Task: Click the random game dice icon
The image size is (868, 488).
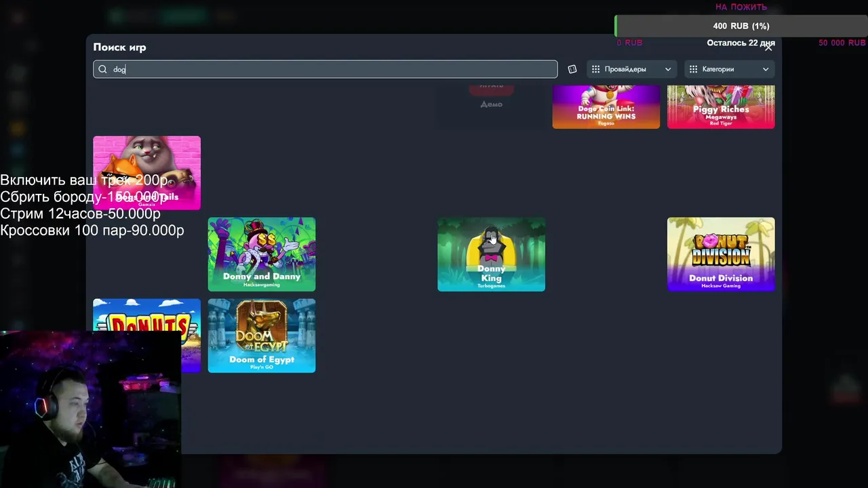Action: pos(572,69)
